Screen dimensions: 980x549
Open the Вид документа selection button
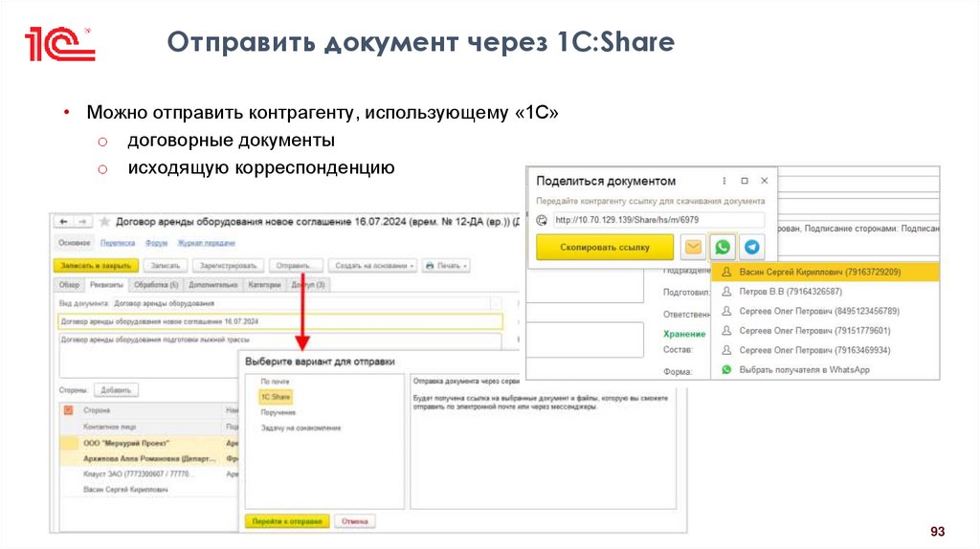coord(497,303)
